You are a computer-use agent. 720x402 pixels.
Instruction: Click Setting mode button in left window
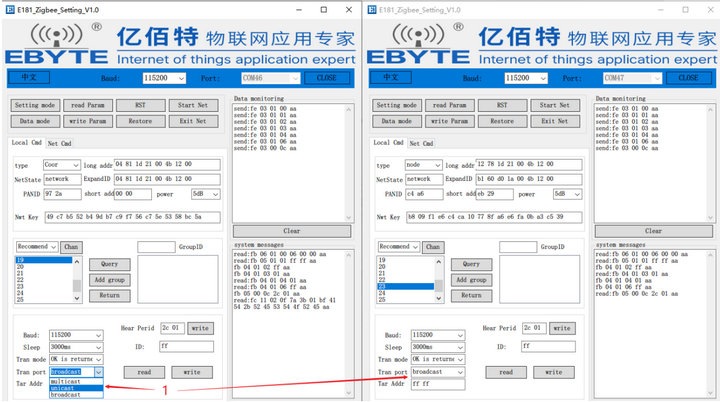coord(35,105)
